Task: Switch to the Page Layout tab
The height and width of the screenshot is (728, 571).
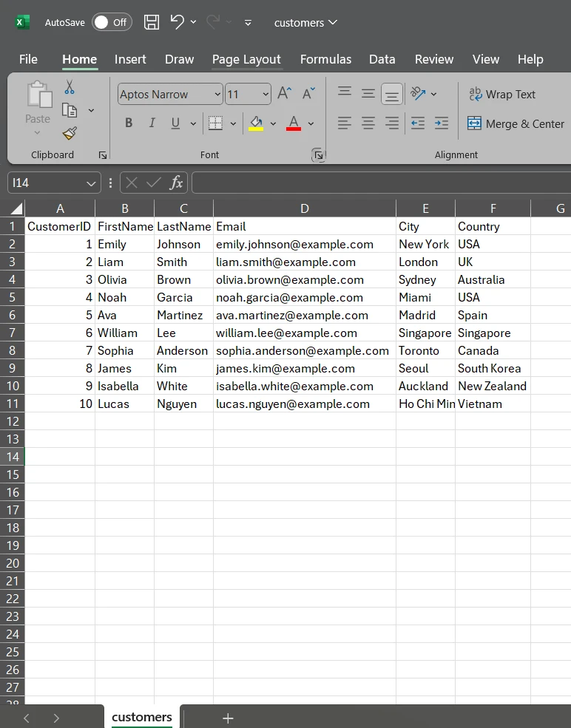Action: point(246,59)
